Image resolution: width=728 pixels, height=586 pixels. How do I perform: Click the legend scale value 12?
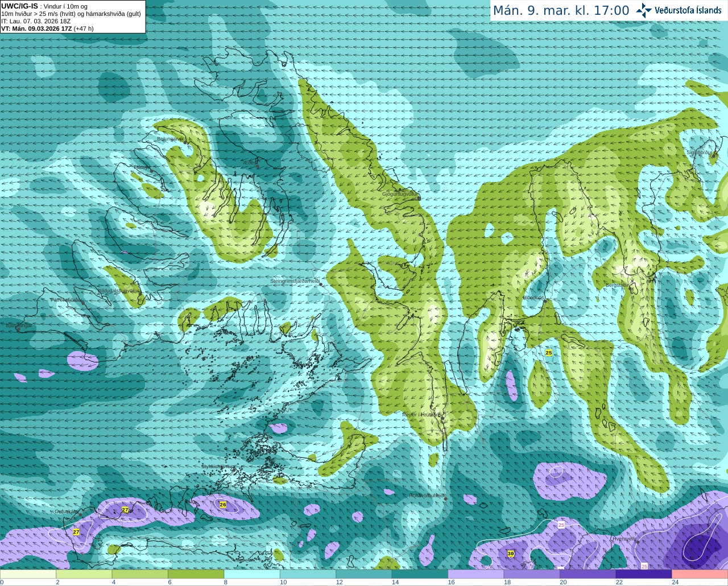pos(339,582)
